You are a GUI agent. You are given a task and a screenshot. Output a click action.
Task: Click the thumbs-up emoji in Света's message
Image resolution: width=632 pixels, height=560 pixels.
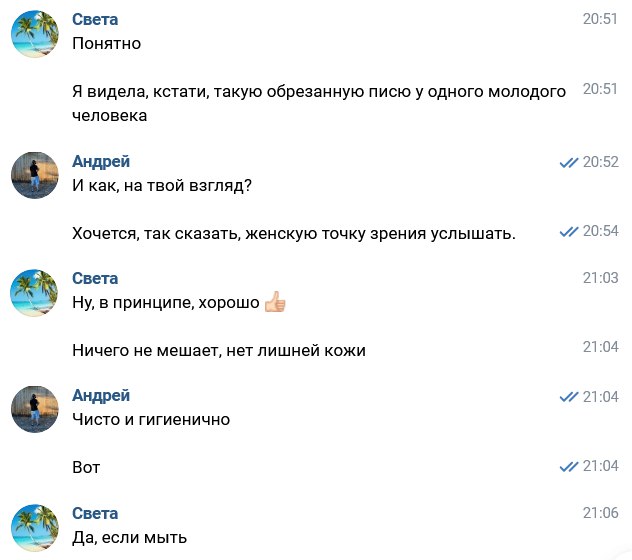275,302
